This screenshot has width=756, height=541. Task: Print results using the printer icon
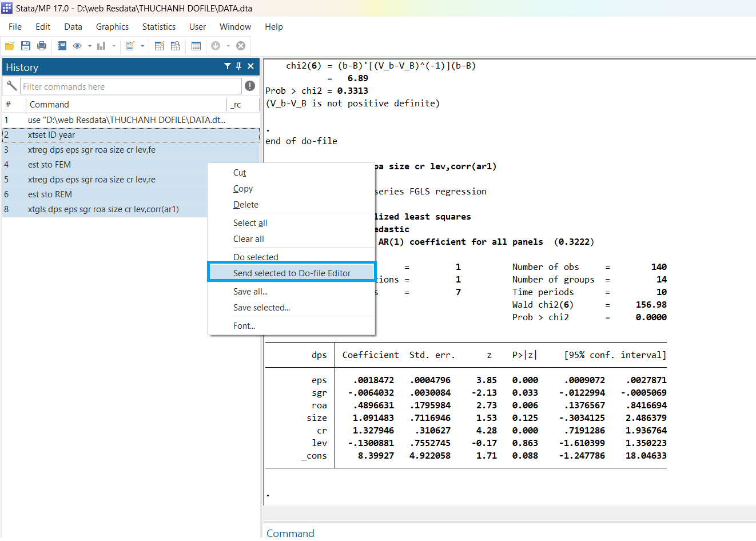coord(42,46)
